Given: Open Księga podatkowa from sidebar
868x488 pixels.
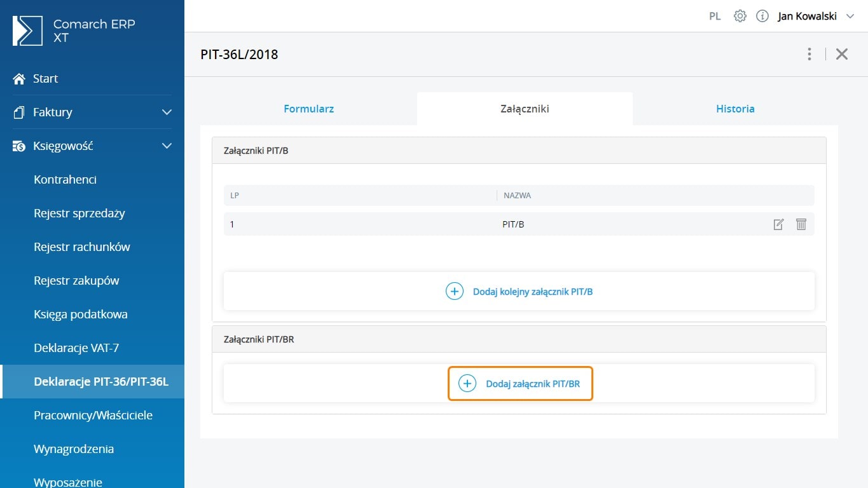Looking at the screenshot, I should click(x=81, y=315).
